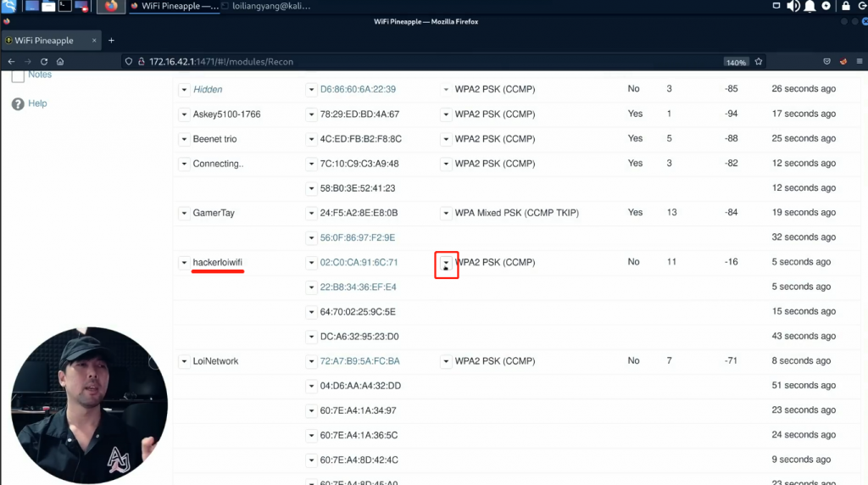868x485 pixels.
Task: Expand the hackerloiwifi SSID dropdown
Action: (x=184, y=263)
